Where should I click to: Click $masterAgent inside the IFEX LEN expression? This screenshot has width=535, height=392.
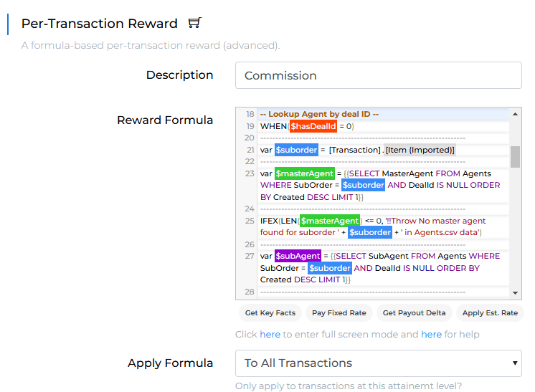329,221
